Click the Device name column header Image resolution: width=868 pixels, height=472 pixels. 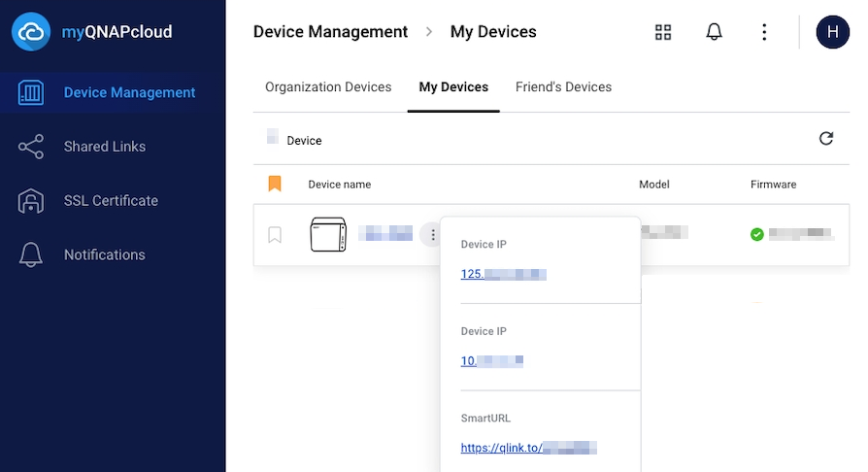(340, 185)
